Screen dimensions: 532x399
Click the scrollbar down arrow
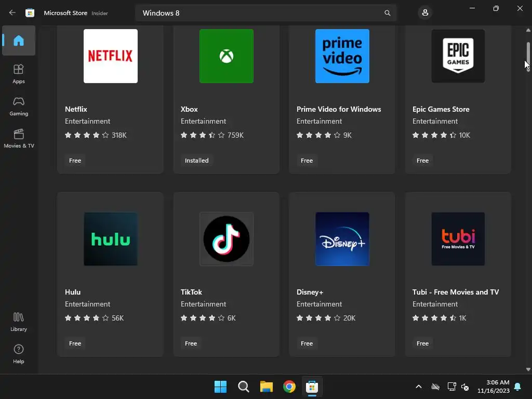click(528, 369)
